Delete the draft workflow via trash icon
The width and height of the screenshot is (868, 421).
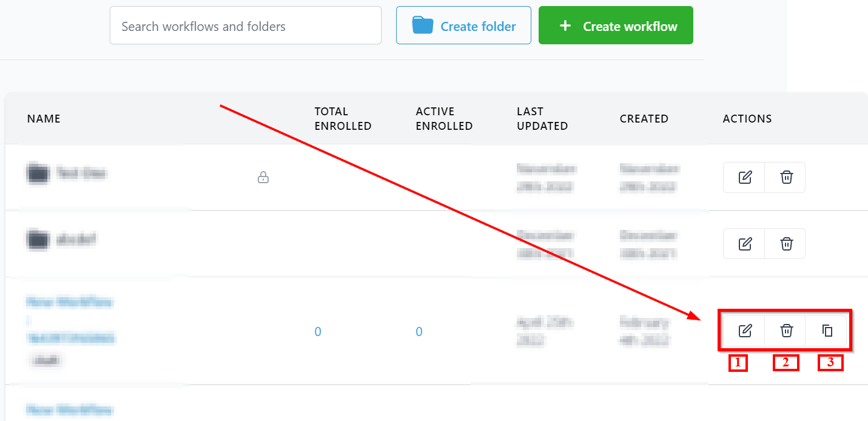coord(786,331)
